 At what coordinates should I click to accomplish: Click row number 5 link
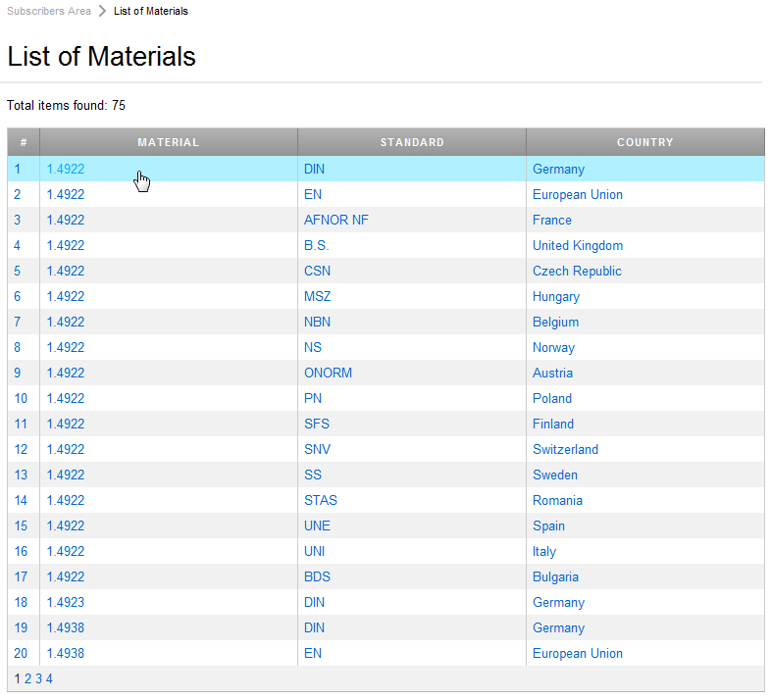[x=18, y=271]
